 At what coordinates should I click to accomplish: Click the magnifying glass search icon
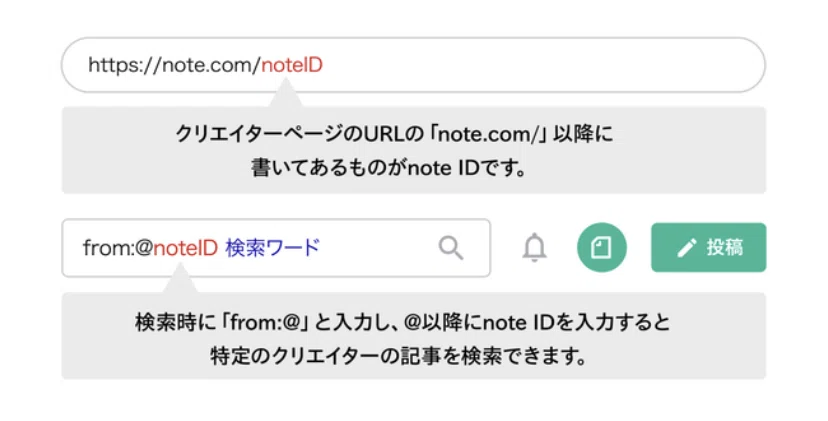(451, 248)
